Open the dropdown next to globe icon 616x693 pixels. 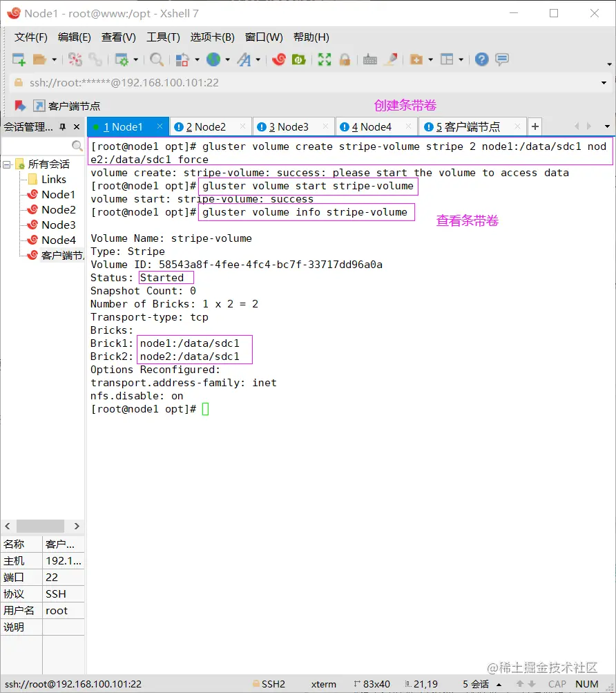[x=228, y=59]
